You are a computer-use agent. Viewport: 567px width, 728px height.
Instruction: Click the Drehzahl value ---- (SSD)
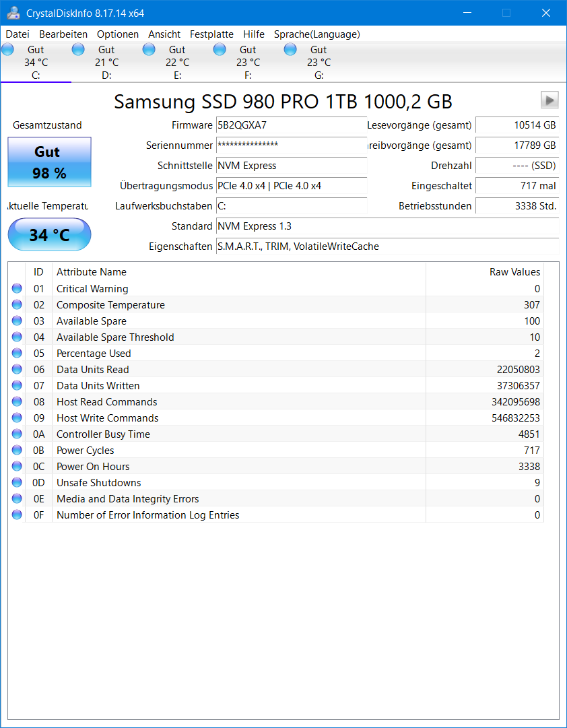point(517,165)
